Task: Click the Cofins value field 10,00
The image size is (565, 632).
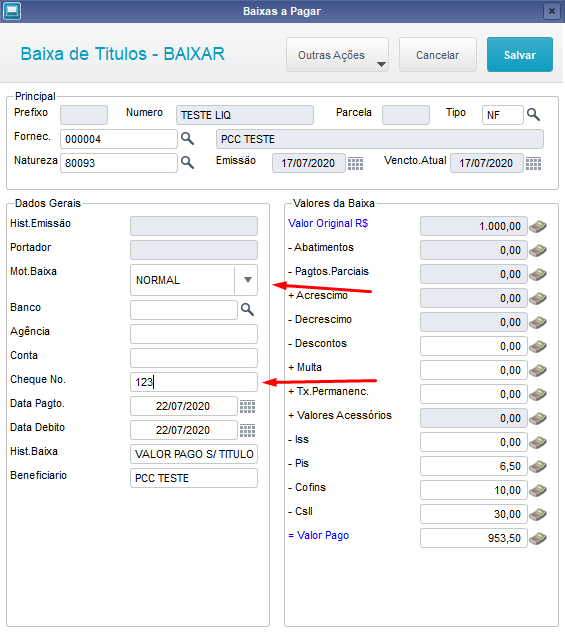Action: coord(474,490)
